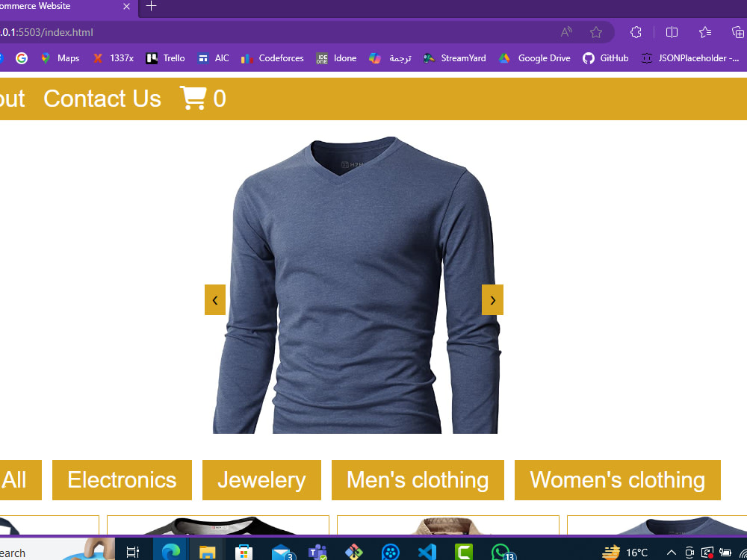Open JSONPlaceholder bookmark
The image size is (747, 560).
tap(691, 58)
